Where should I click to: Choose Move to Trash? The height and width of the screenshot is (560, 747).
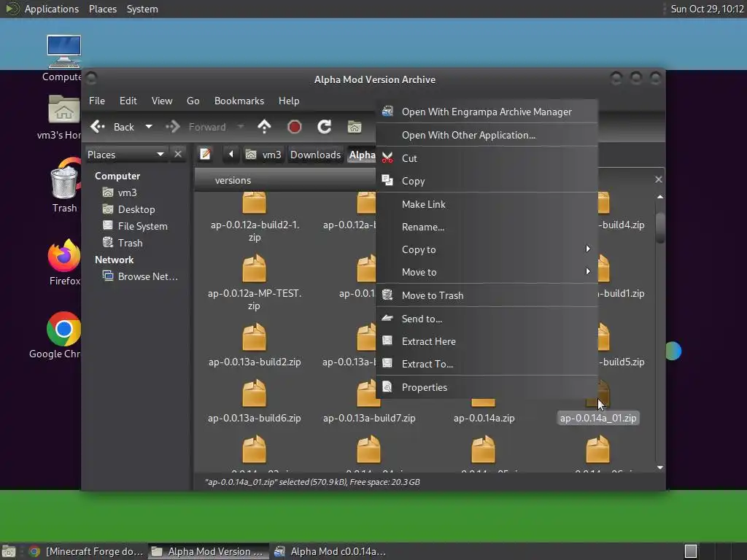click(487, 295)
